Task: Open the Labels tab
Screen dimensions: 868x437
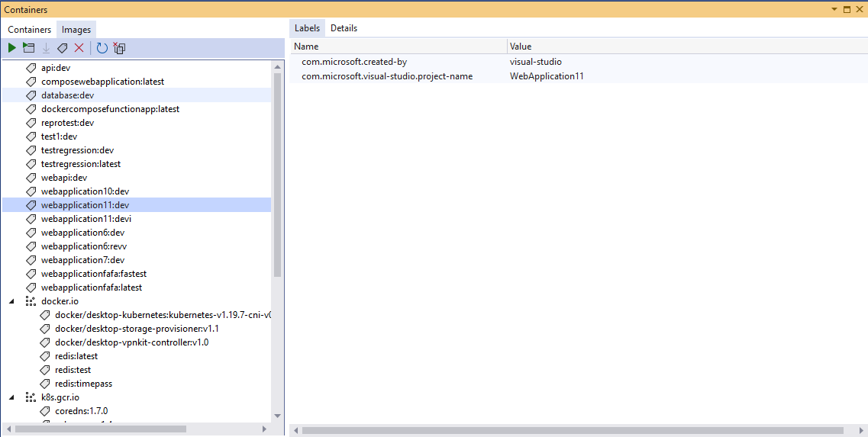Action: point(307,28)
